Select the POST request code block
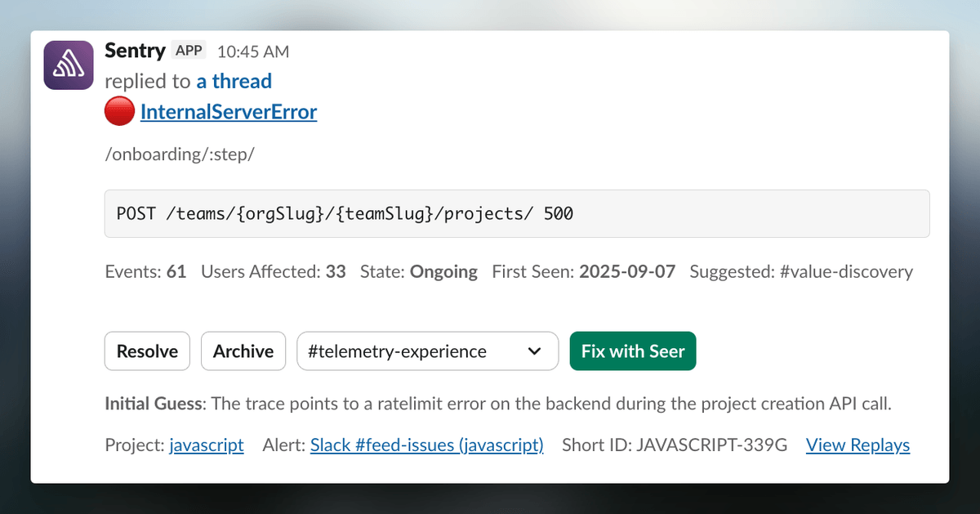 pyautogui.click(x=517, y=212)
